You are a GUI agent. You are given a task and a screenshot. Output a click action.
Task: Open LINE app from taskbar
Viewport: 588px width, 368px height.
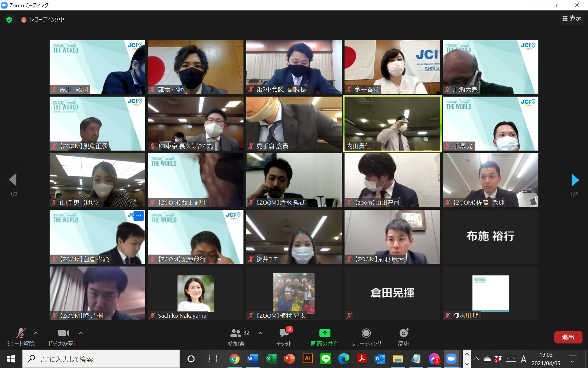coord(326,358)
